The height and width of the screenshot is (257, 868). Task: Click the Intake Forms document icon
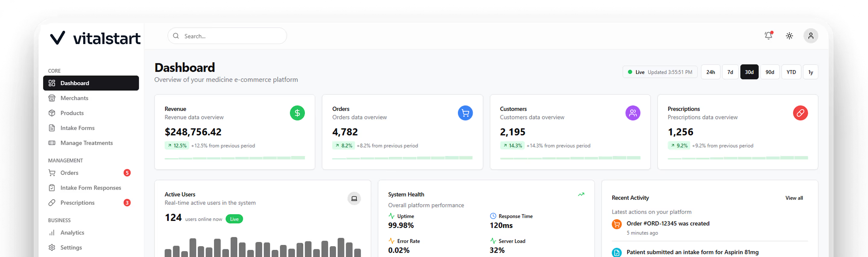tap(52, 128)
